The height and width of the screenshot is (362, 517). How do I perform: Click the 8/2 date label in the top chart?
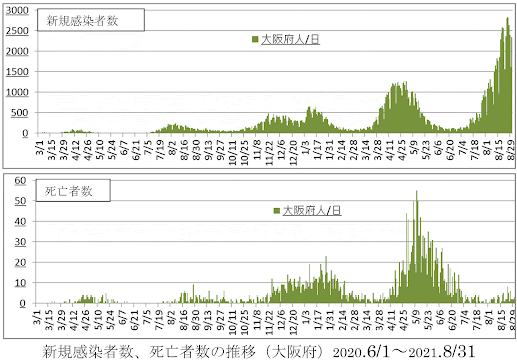[172, 148]
